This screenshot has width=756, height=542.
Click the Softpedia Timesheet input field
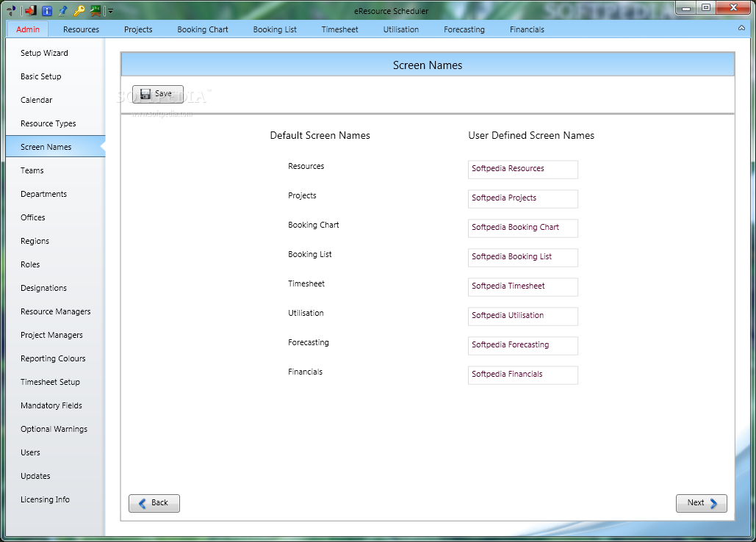pyautogui.click(x=522, y=286)
